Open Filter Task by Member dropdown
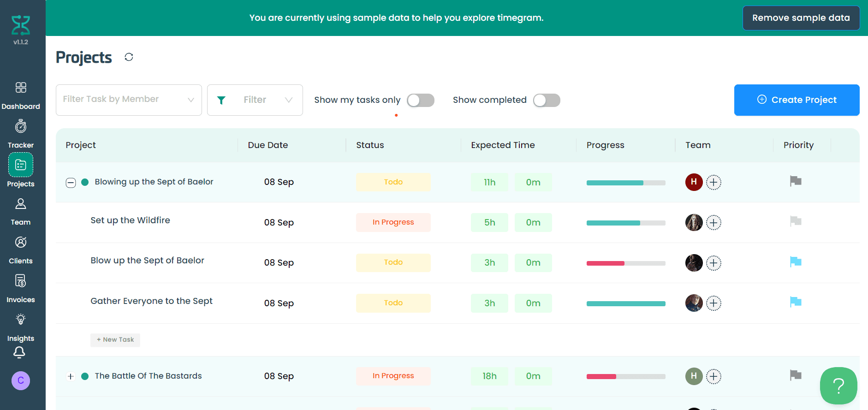Image resolution: width=868 pixels, height=410 pixels. tap(129, 100)
